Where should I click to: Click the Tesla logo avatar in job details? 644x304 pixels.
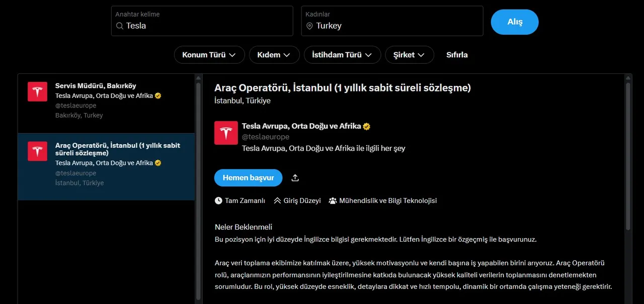[225, 132]
